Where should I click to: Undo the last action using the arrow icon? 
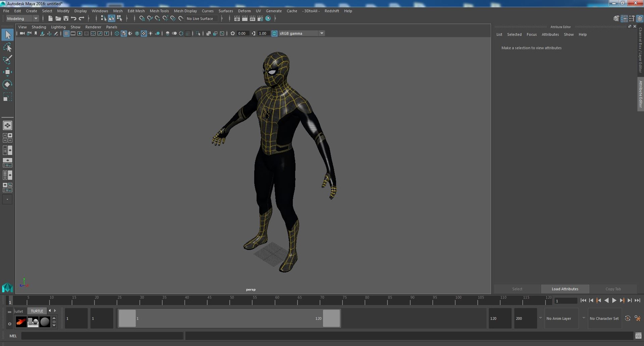point(73,18)
